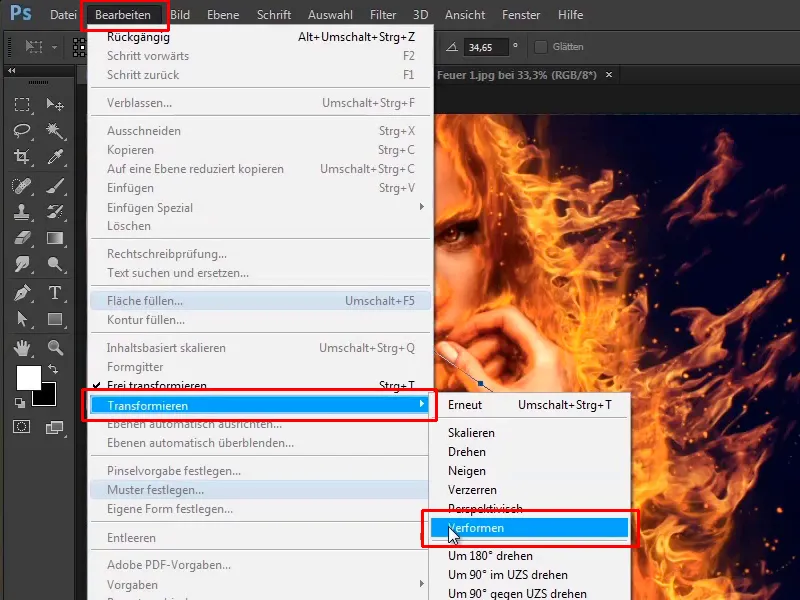
Task: Choose Um 90° im UZS drehen
Action: point(530,574)
